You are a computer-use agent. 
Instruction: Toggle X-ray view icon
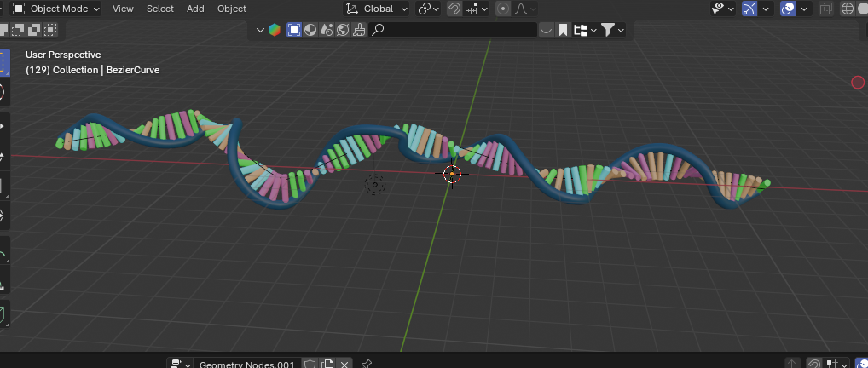(825, 9)
